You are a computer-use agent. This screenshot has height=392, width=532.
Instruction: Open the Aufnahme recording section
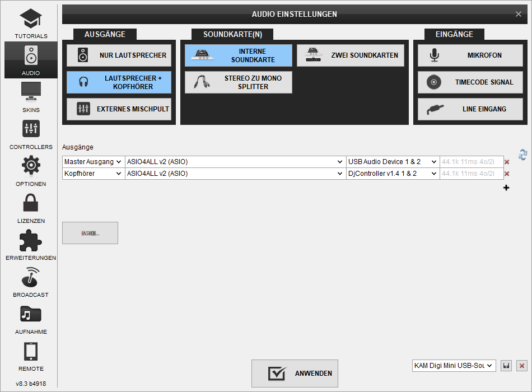click(31, 318)
